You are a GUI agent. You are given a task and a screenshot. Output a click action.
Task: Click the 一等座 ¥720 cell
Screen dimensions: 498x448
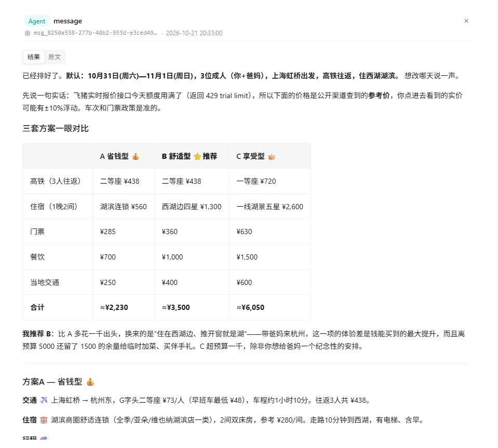point(270,181)
